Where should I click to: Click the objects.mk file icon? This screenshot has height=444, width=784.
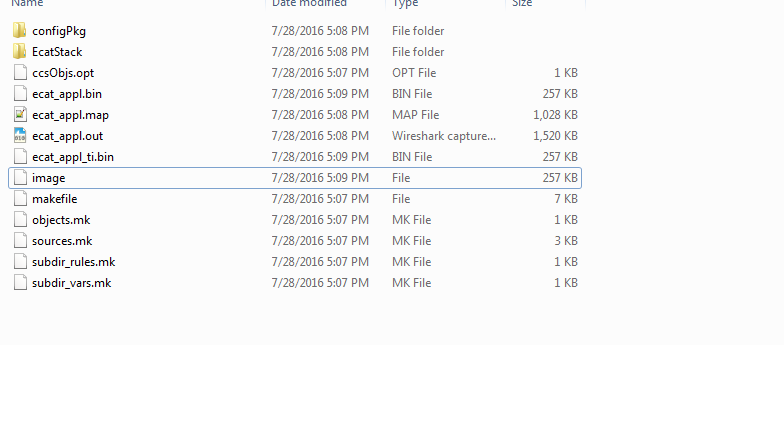coord(21,220)
